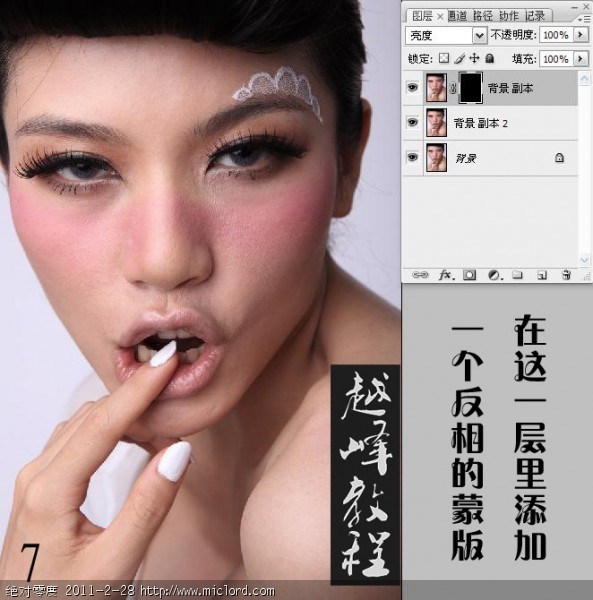Hide the 背景 副本 2 layer
Viewport: 593px width, 600px height.
[412, 122]
